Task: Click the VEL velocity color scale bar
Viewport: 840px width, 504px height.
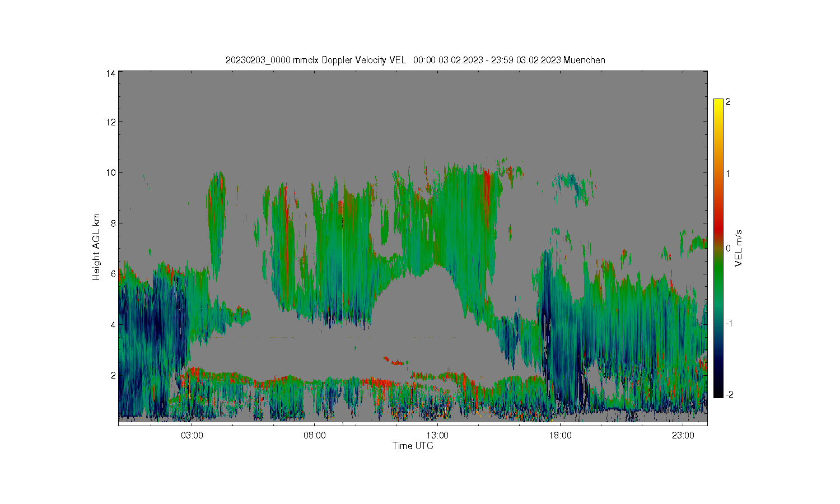Action: [x=718, y=248]
